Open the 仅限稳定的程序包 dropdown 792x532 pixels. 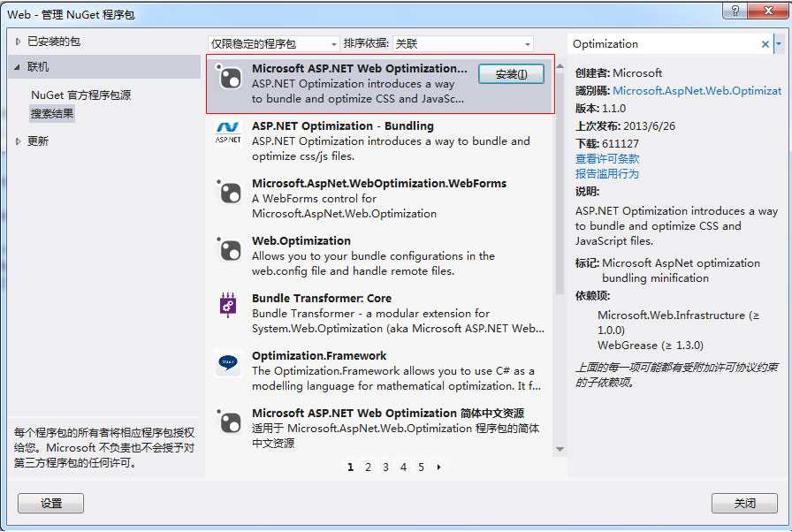point(274,44)
